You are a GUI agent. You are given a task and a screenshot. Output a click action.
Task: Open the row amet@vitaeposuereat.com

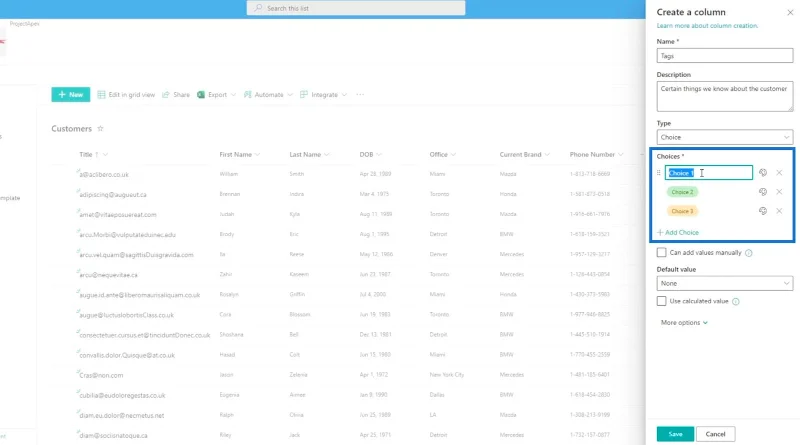pyautogui.click(x=118, y=215)
